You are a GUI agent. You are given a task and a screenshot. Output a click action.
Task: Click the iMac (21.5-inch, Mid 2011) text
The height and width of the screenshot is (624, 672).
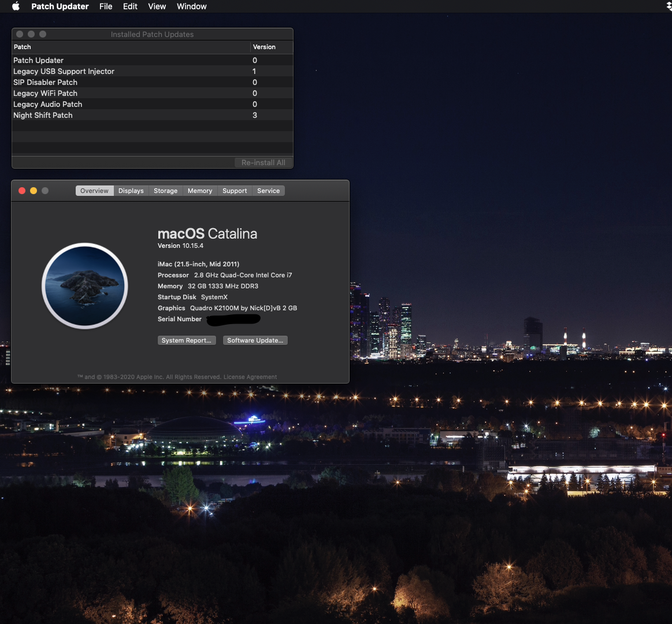[x=198, y=264]
